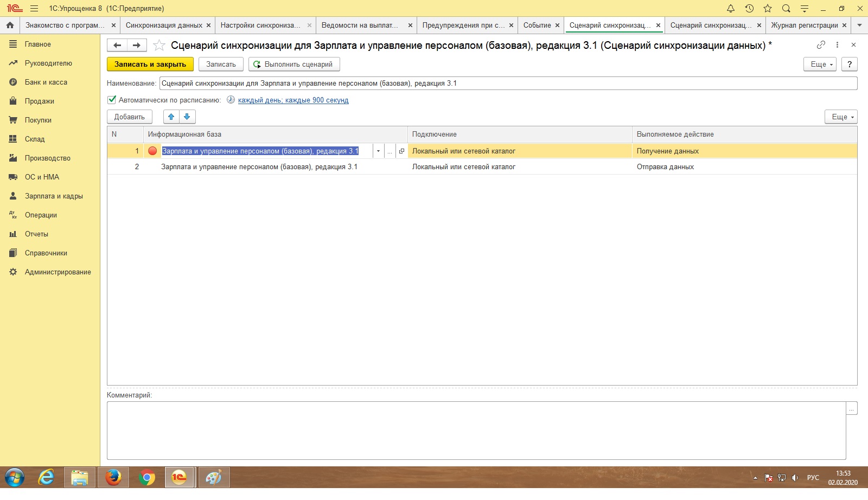Screen dimensions: 868x500
Task: Open Справочники section
Action: tap(46, 253)
